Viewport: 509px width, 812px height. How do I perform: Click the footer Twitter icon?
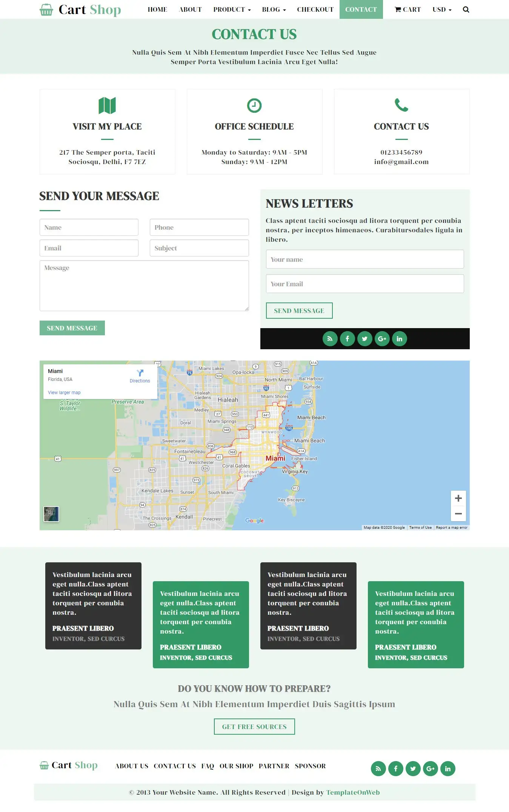413,769
